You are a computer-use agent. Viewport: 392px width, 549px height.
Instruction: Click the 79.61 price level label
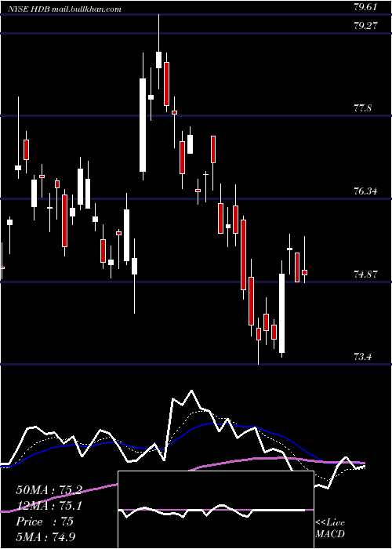coord(365,6)
